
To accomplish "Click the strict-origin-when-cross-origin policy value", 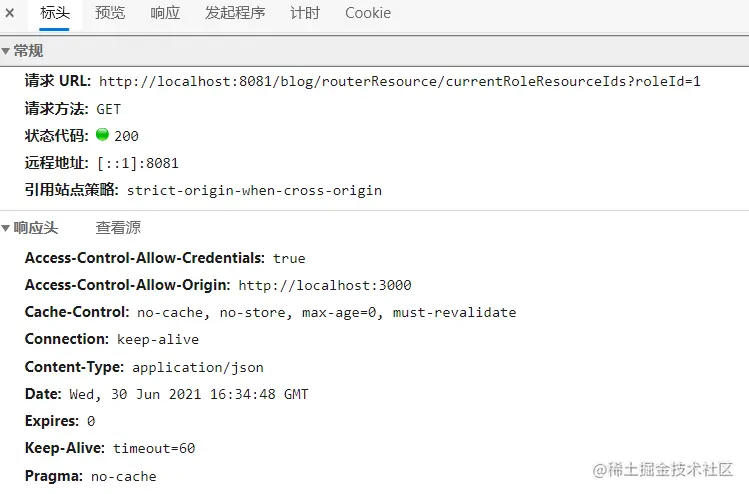I will click(x=254, y=191).
